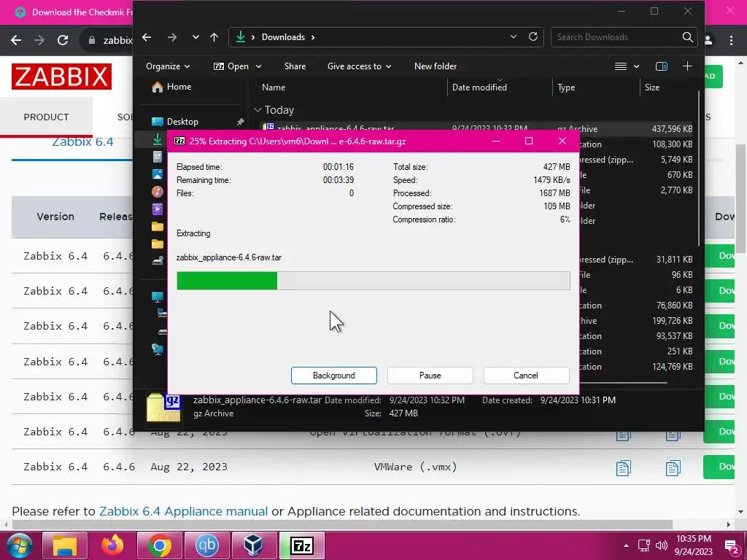Open first document icon in VMWare row
This screenshot has width=747, height=560.
(x=623, y=467)
